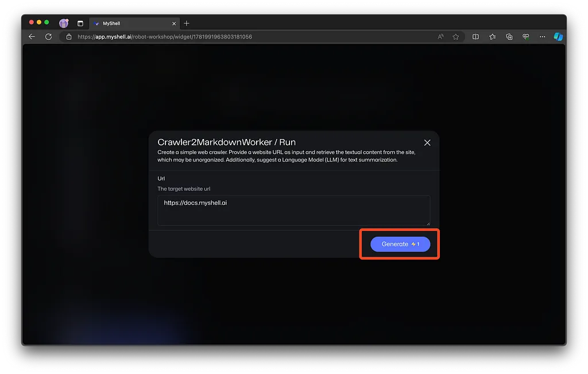Click the Generate button
Viewport: 588px width, 374px height.
click(400, 244)
